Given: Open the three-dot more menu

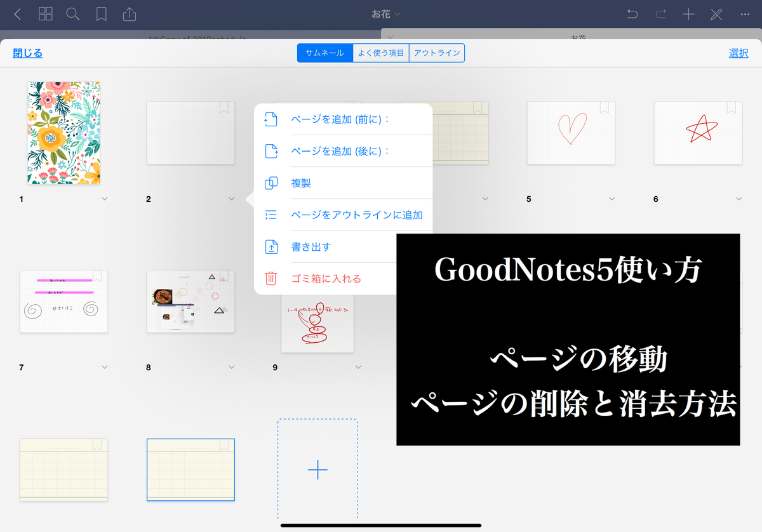Looking at the screenshot, I should [x=745, y=14].
